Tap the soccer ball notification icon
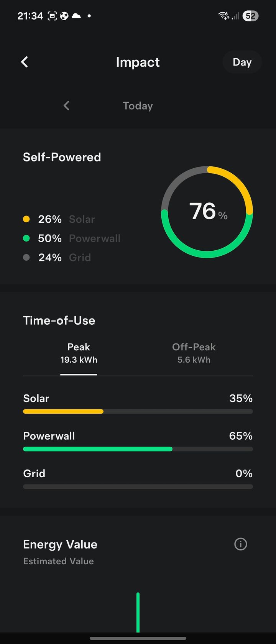 (x=64, y=16)
